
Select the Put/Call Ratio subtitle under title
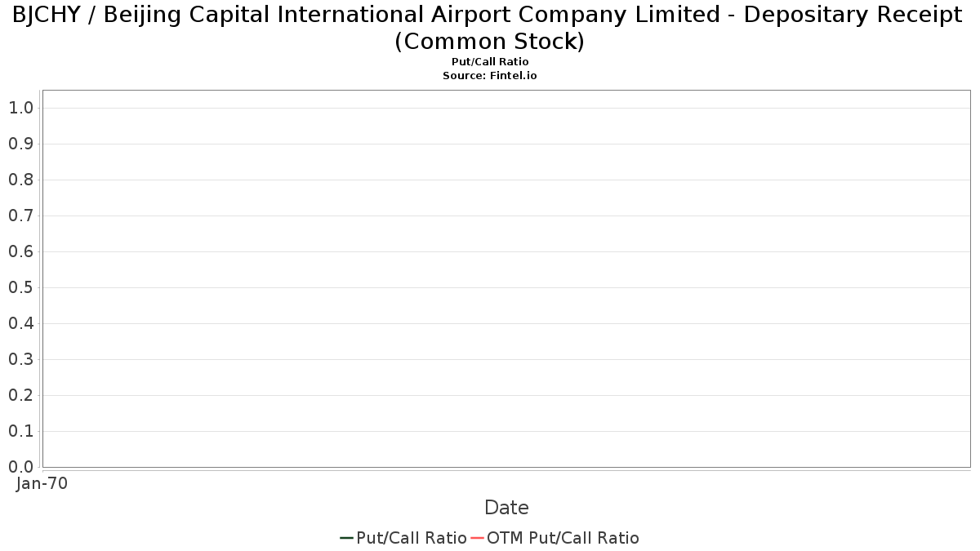pyautogui.click(x=490, y=62)
